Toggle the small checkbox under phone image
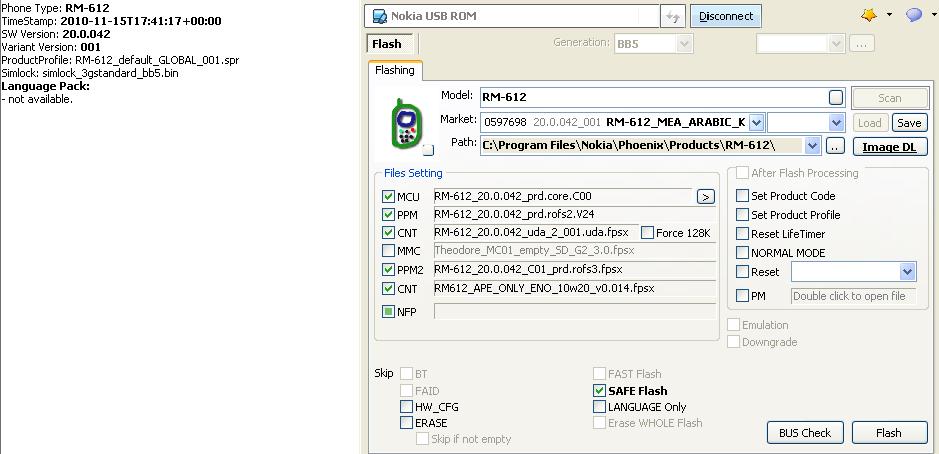The image size is (939, 454). click(428, 150)
